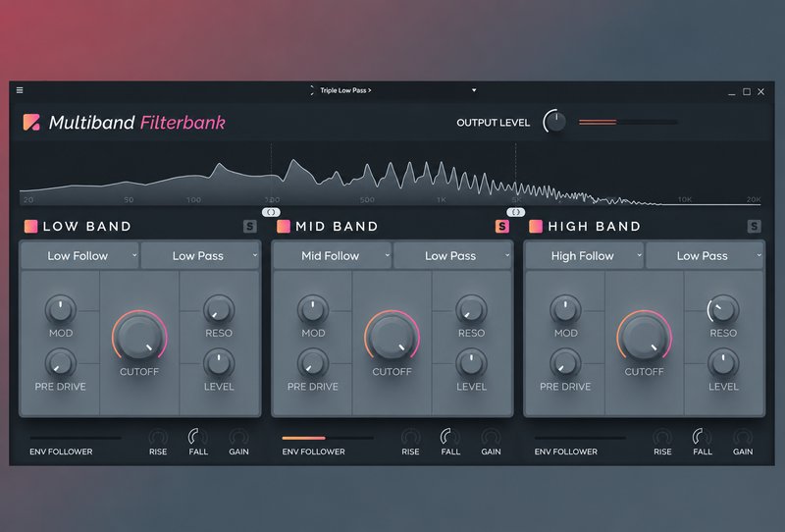The image size is (785, 532).
Task: Open the Mid Band Low Pass filter dropdown
Action: point(452,255)
